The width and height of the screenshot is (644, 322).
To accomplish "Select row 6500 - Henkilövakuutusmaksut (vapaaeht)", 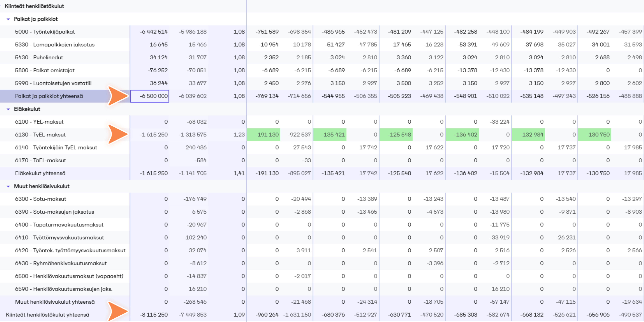I will tap(322, 276).
